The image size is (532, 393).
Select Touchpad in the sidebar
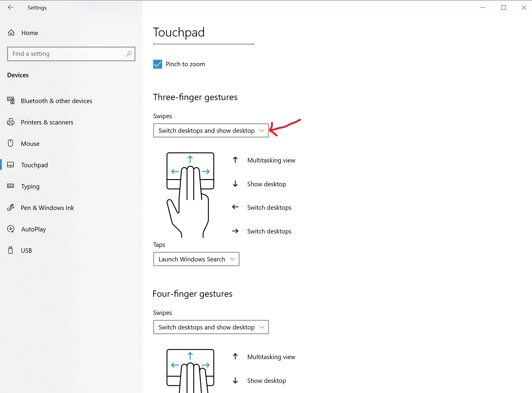tap(34, 165)
